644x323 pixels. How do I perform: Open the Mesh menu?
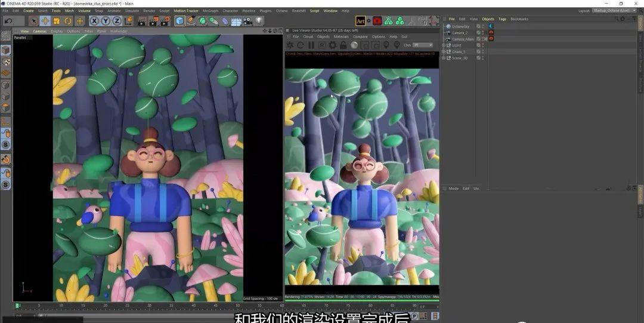click(69, 11)
